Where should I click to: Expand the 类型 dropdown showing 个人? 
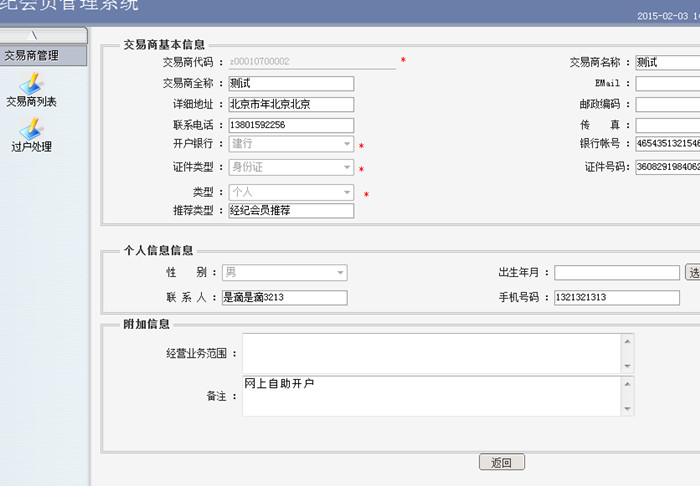(x=346, y=192)
